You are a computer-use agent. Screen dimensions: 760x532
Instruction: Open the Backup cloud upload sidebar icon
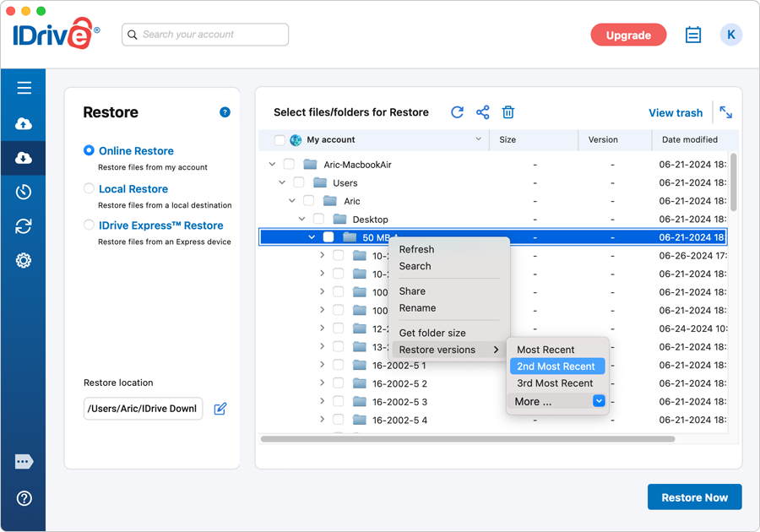[24, 123]
